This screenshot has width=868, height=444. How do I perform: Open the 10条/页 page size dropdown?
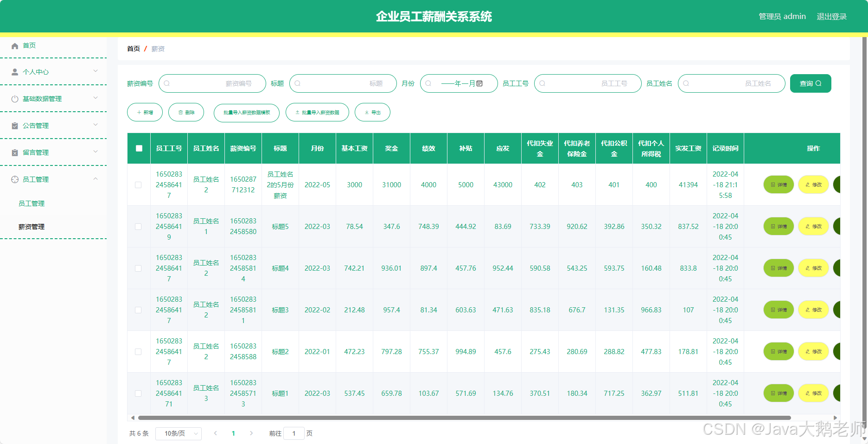click(x=178, y=433)
